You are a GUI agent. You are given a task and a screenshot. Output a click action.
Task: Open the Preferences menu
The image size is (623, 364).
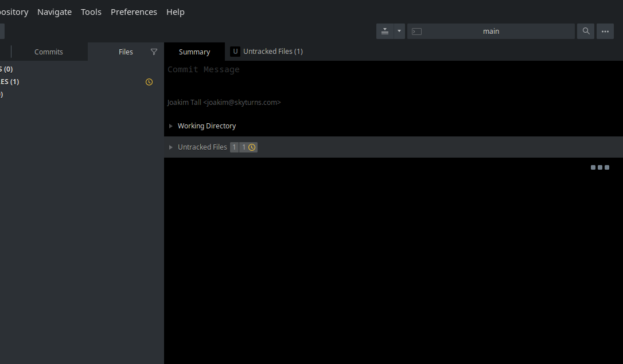tap(134, 11)
